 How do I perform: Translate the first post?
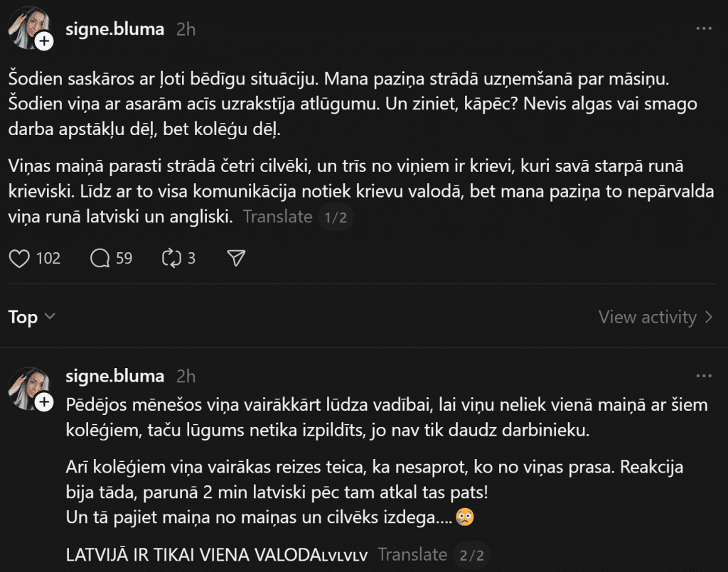(x=277, y=217)
